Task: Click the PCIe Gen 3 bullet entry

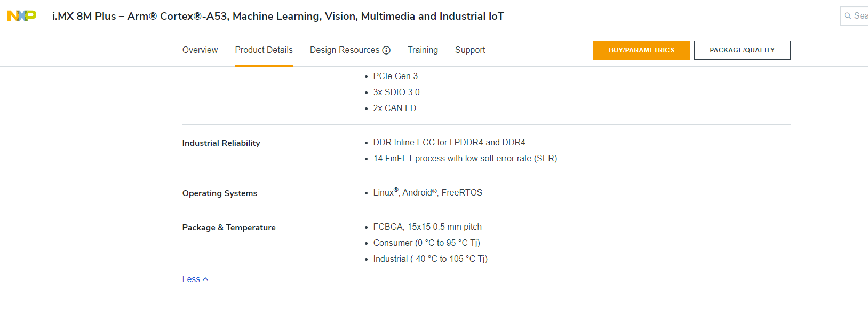Action: point(395,76)
